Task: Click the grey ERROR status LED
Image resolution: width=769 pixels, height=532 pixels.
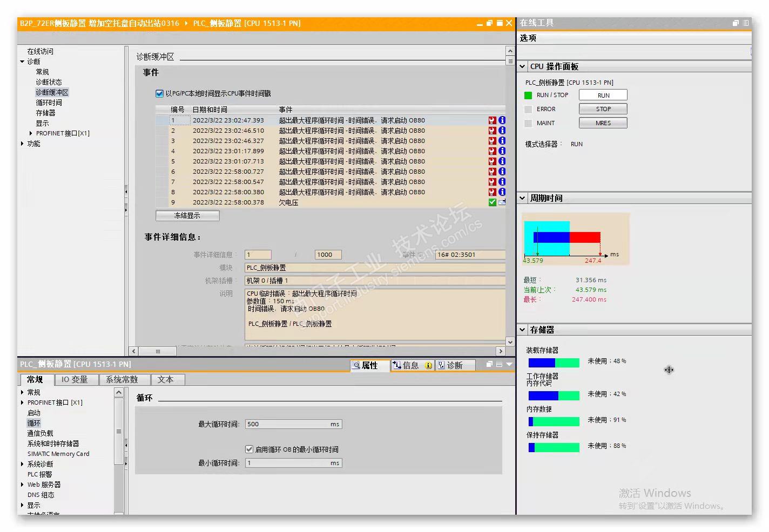Action: [x=528, y=109]
